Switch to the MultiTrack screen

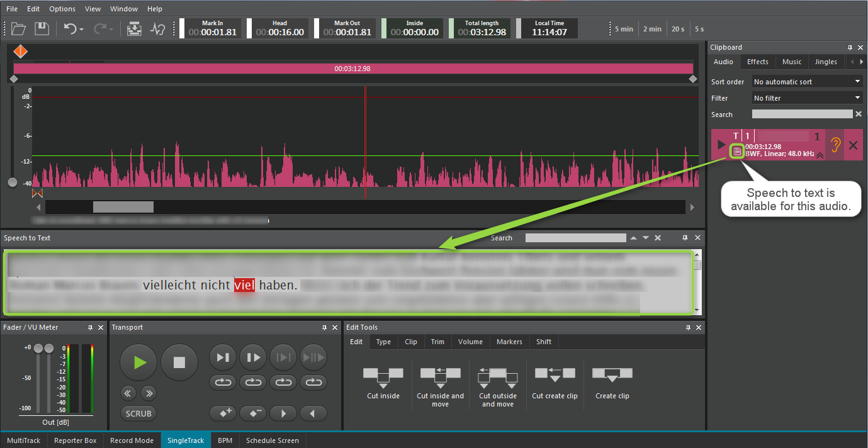click(x=23, y=440)
